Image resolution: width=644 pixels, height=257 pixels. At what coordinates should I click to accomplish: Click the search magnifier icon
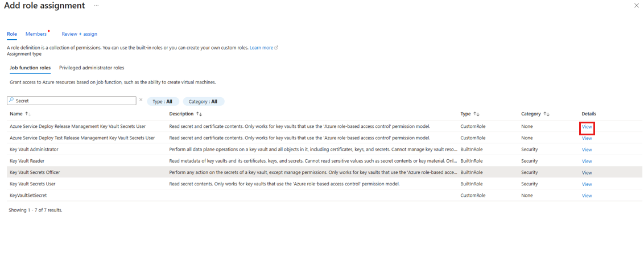pyautogui.click(x=11, y=100)
